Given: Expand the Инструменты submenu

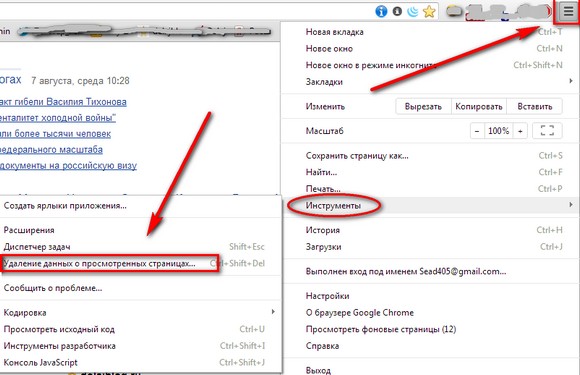Looking at the screenshot, I should (x=431, y=205).
